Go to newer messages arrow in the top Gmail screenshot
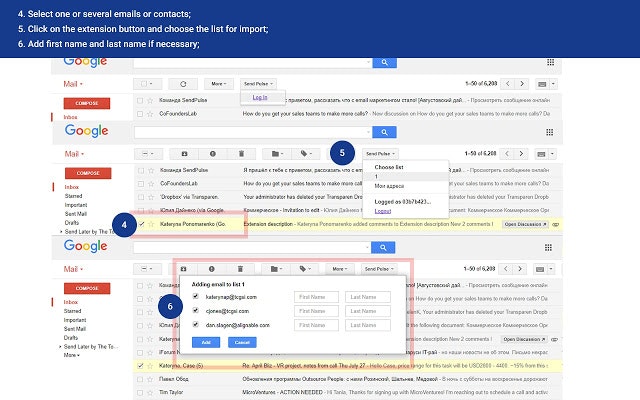Viewport: 640px width, 400px height. tap(508, 84)
